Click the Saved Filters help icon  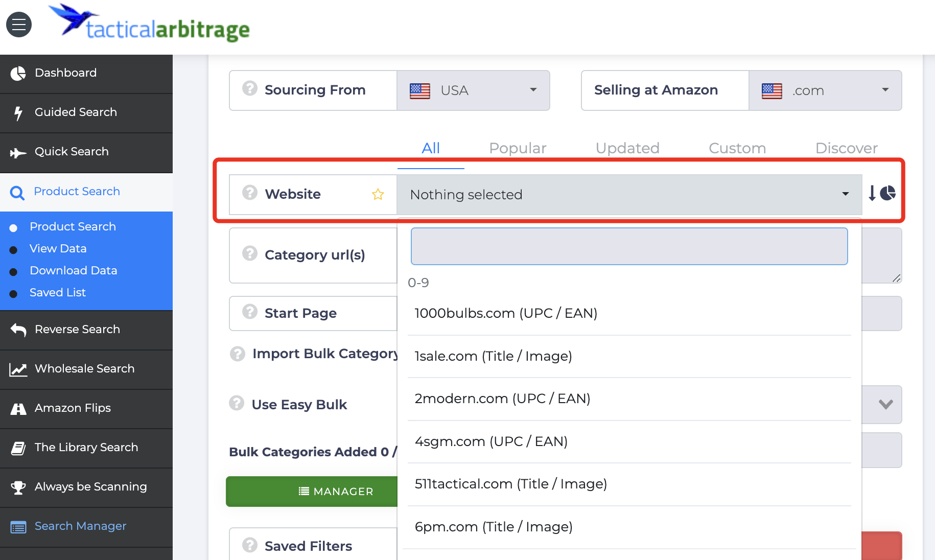(x=250, y=545)
